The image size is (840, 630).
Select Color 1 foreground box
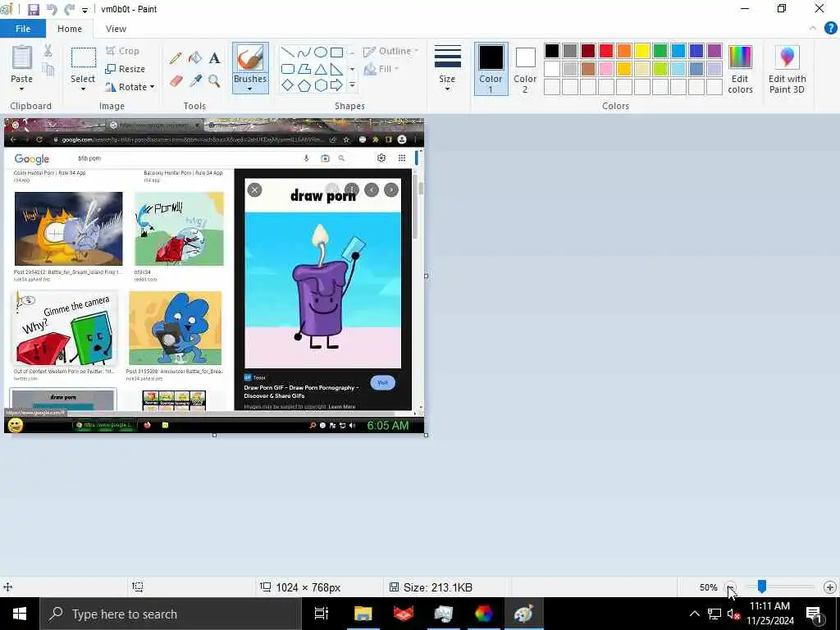(x=491, y=69)
